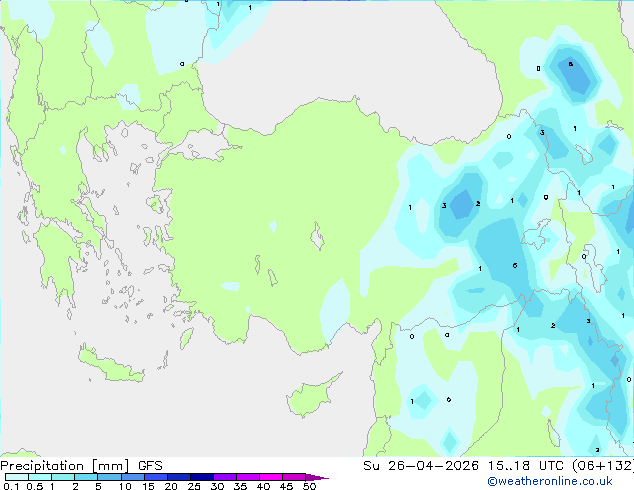
Task: Click the legend swatch between 5 and 10
Action: click(109, 477)
